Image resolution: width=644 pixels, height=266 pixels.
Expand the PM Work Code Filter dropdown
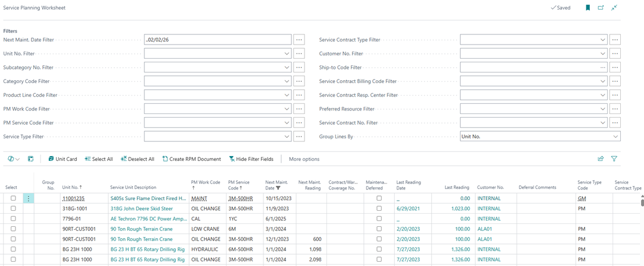pos(287,109)
